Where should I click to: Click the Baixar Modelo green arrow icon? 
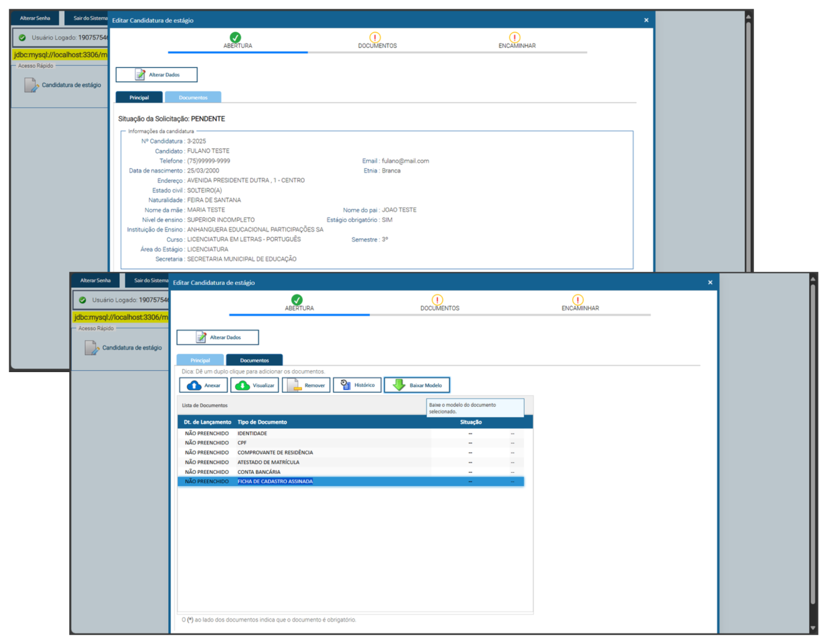(399, 385)
